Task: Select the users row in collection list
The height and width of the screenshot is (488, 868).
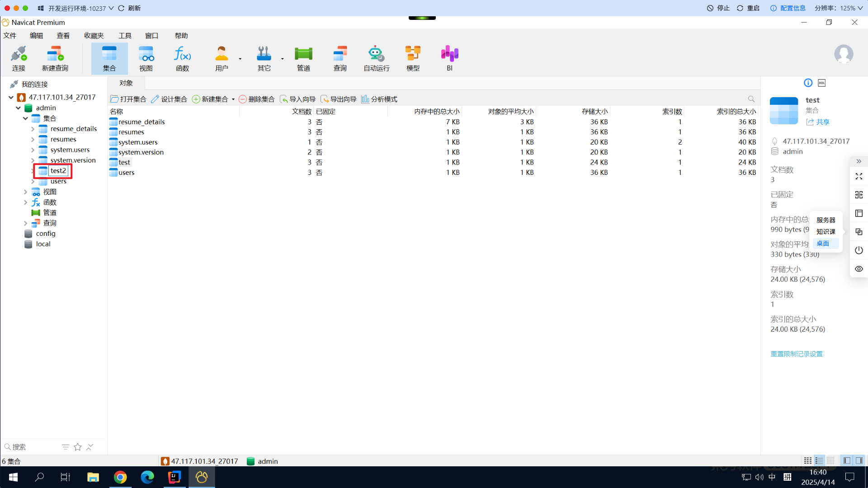Action: click(x=433, y=173)
